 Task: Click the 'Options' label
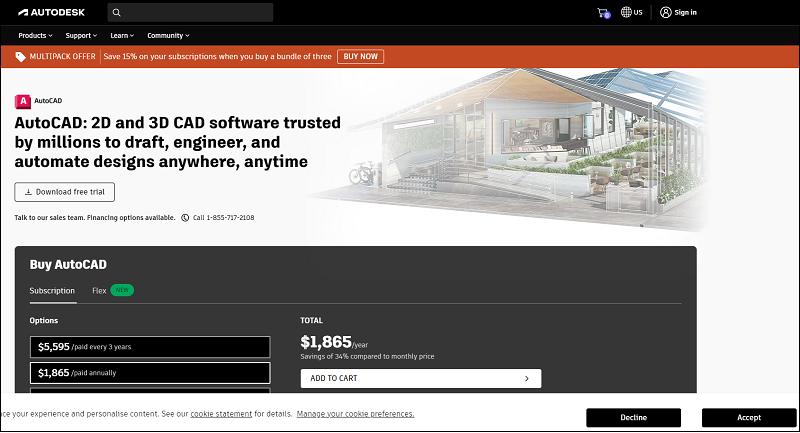coord(43,321)
